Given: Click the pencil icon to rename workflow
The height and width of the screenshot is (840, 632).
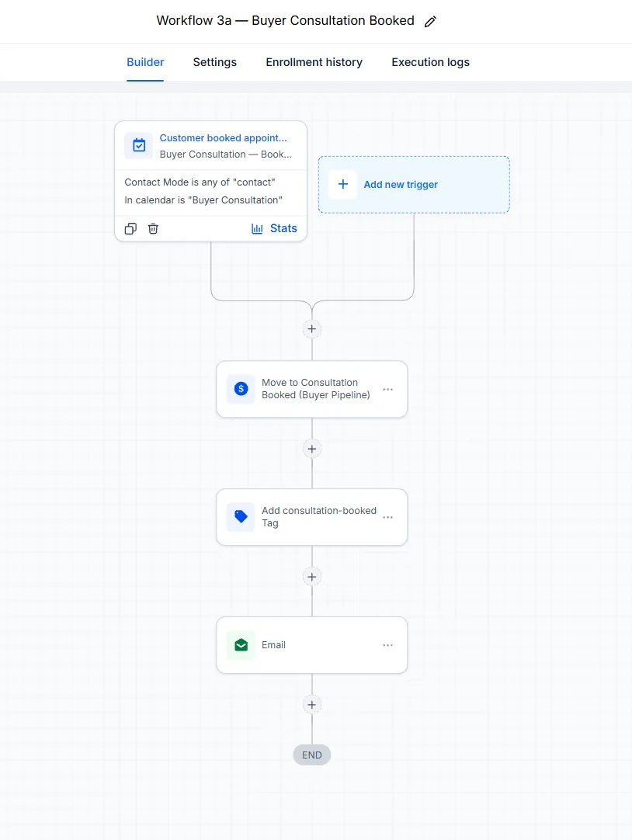Looking at the screenshot, I should 430,22.
